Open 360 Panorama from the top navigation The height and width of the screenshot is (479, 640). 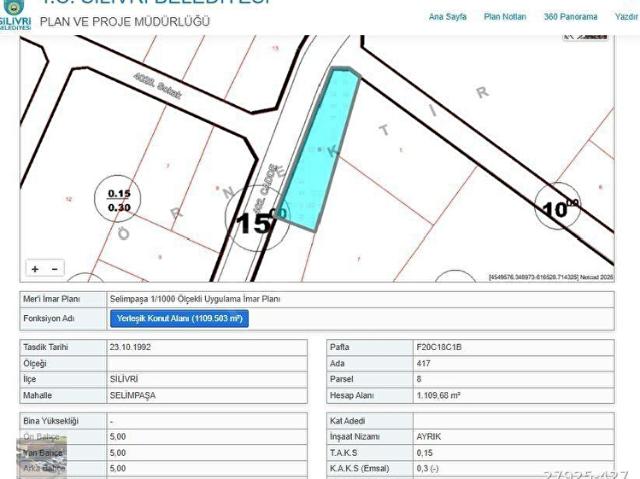pyautogui.click(x=571, y=17)
